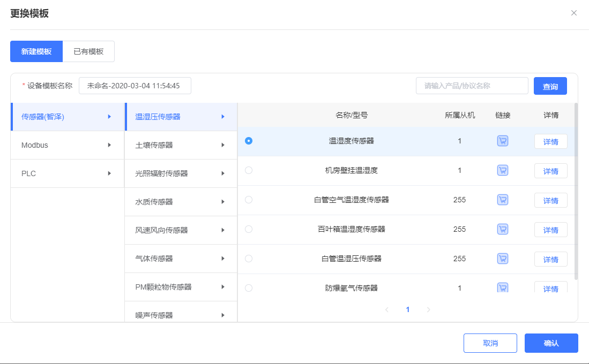Switch to the 已有模板 tab
Image resolution: width=589 pixels, height=364 pixels.
(x=88, y=51)
